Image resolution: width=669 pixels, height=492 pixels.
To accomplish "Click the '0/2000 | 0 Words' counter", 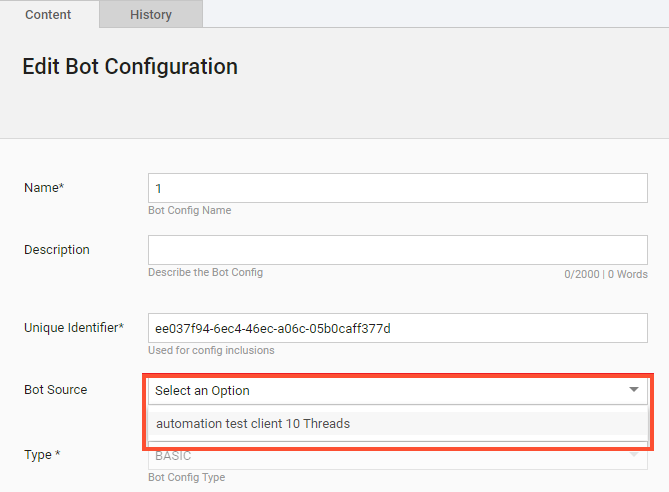I will click(x=606, y=274).
